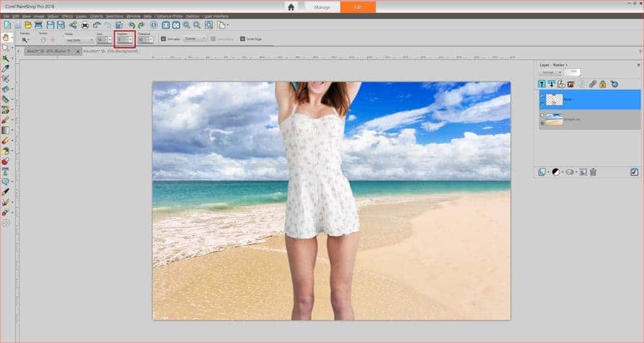Toggle the Smart Edge checkbox
The image size is (644, 343).
click(242, 39)
